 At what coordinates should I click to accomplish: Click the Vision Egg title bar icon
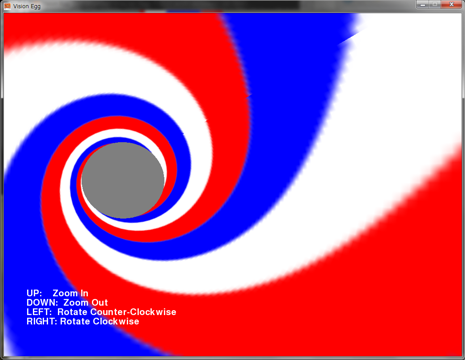click(7, 6)
